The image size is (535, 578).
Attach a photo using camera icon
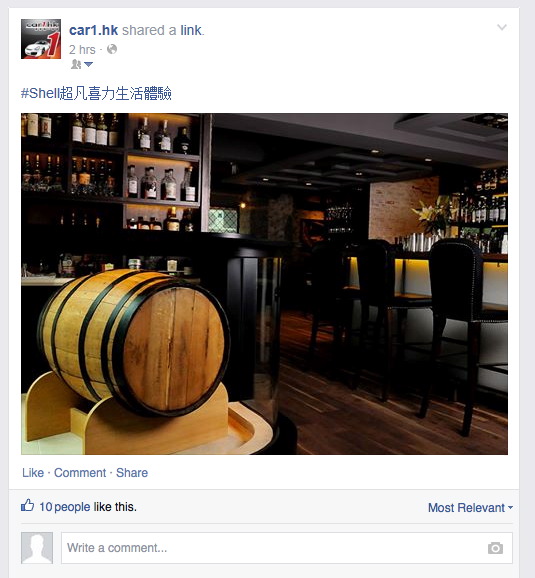point(495,548)
